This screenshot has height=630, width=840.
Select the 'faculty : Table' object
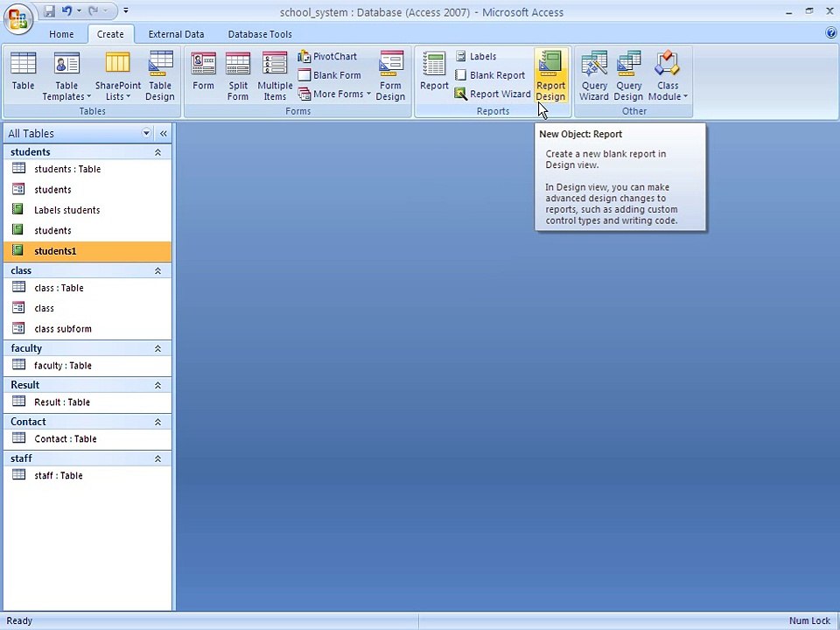tap(87, 366)
